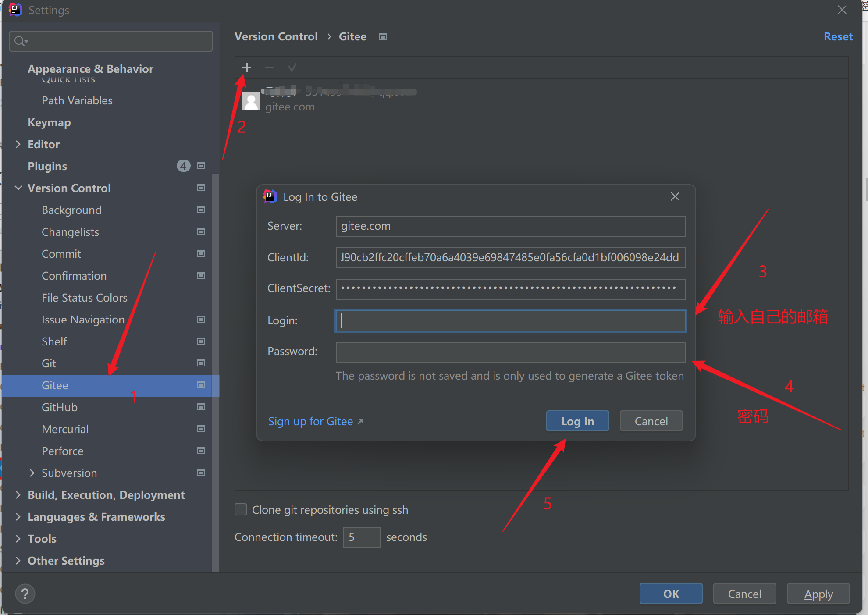Screen dimensions: 868x615
Task: Select Issue Navigation settings
Action: (83, 320)
